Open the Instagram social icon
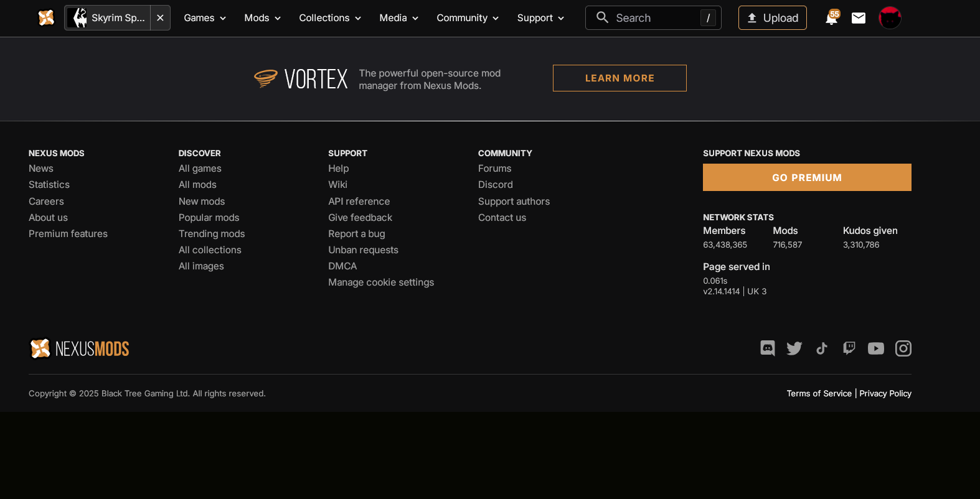980x499 pixels. pyautogui.click(x=903, y=348)
